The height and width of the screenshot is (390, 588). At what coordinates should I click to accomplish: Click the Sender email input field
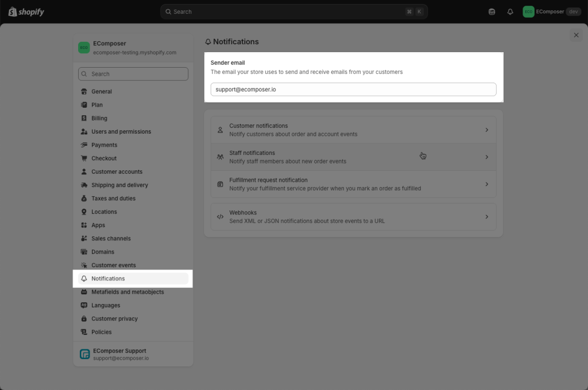(x=353, y=89)
